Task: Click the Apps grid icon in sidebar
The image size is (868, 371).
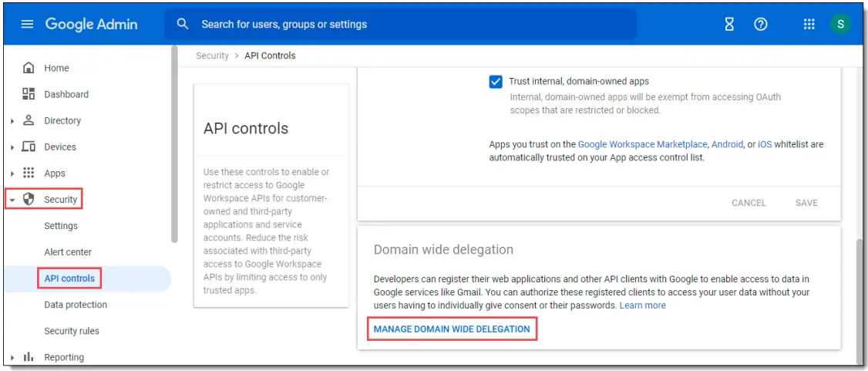Action: 29,173
